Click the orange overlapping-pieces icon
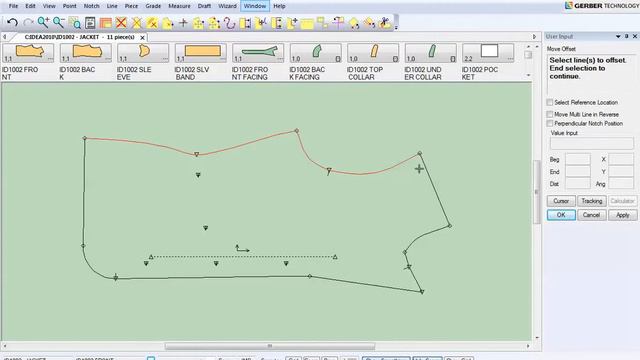 tap(105, 23)
